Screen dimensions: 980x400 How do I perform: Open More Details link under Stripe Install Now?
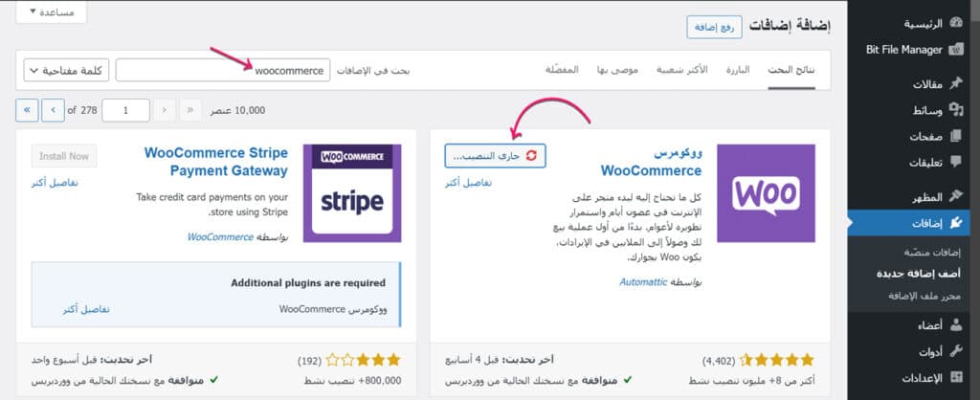[55, 183]
